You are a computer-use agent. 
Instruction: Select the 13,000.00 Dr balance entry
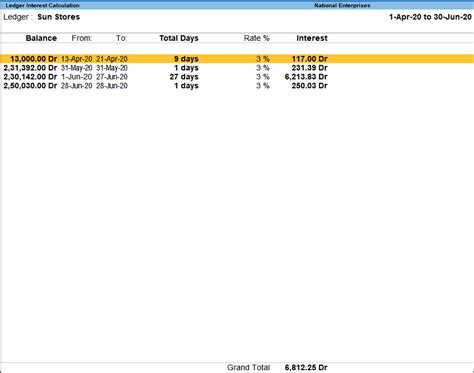pyautogui.click(x=33, y=59)
